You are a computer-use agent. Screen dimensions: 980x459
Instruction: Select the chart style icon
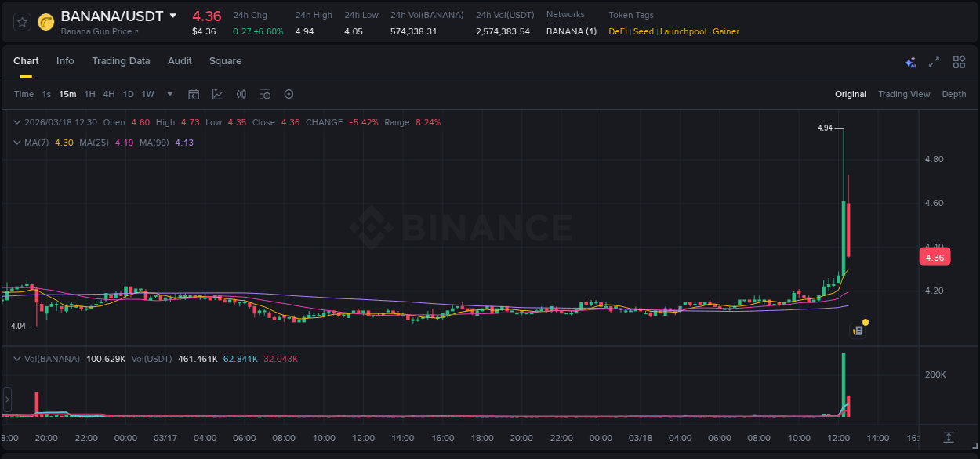(217, 94)
